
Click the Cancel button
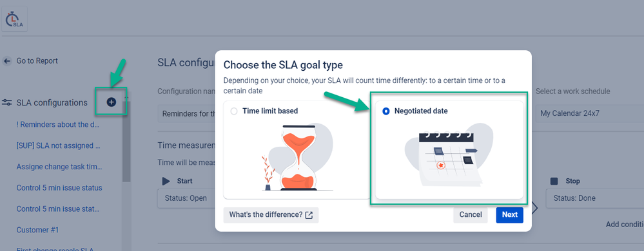tap(470, 215)
